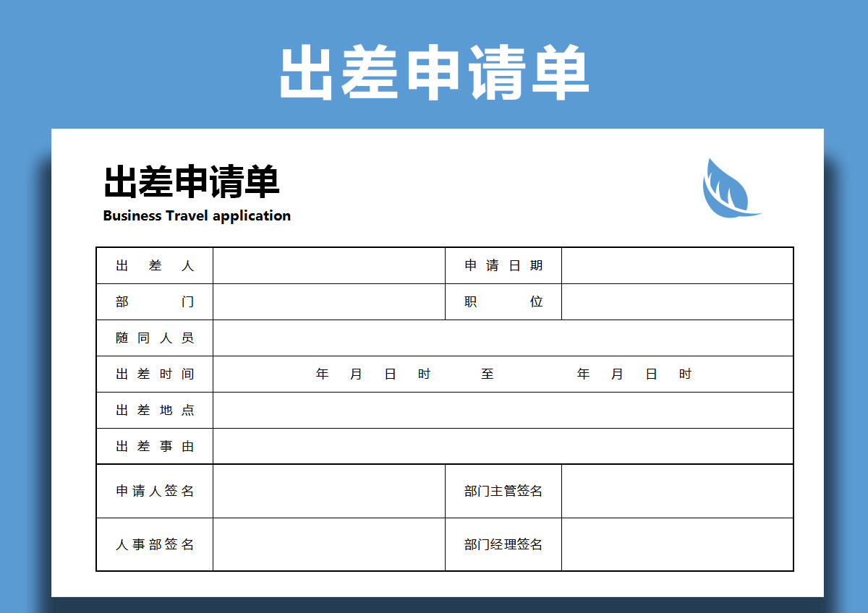Click the blue leaf logo
Viewport: 868px width, 613px height.
[x=727, y=189]
